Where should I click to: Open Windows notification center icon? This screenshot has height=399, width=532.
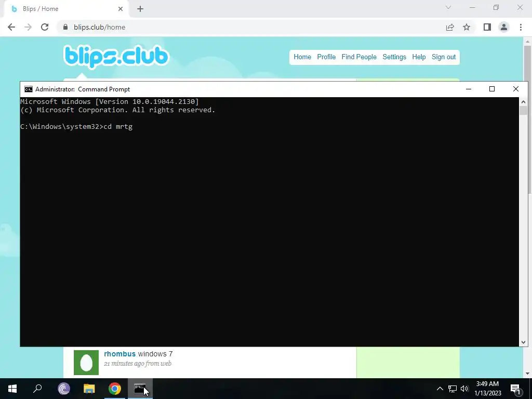tap(515, 389)
